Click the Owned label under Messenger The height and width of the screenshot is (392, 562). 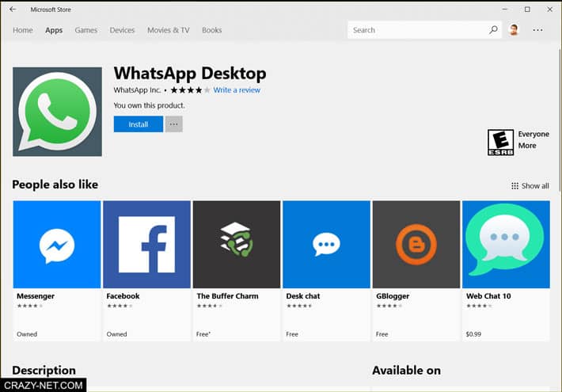point(27,334)
